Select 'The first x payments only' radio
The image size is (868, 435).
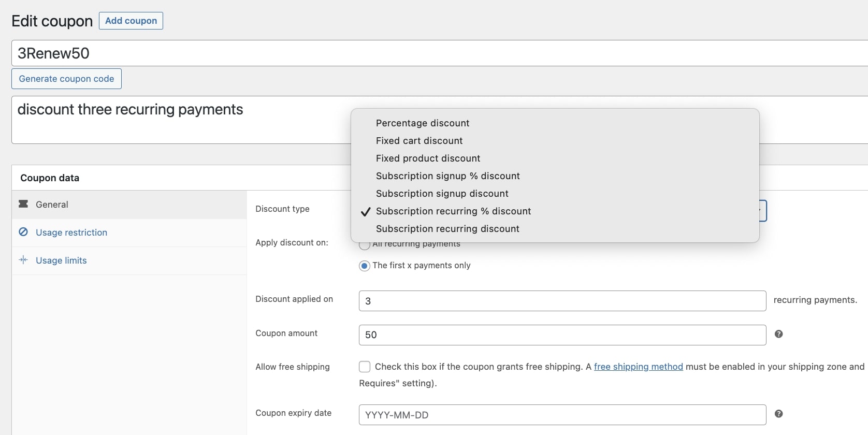point(365,266)
